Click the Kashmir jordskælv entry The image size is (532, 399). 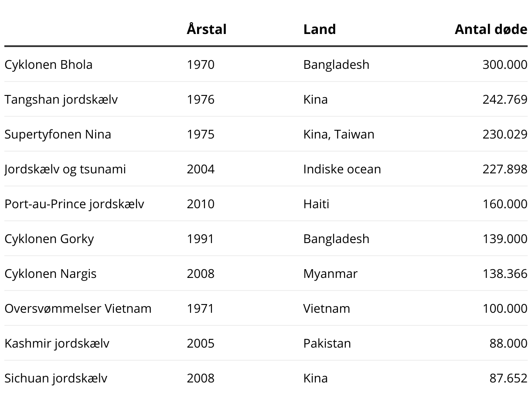coord(57,343)
